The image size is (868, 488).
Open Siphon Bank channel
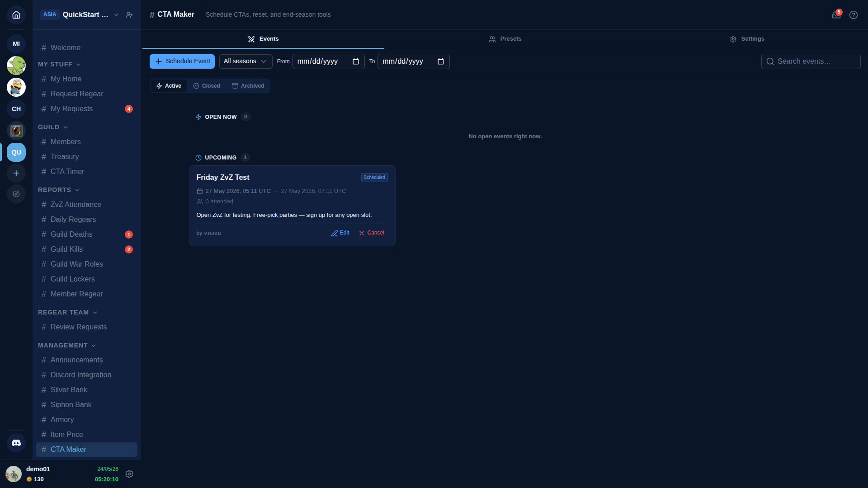pos(87,405)
